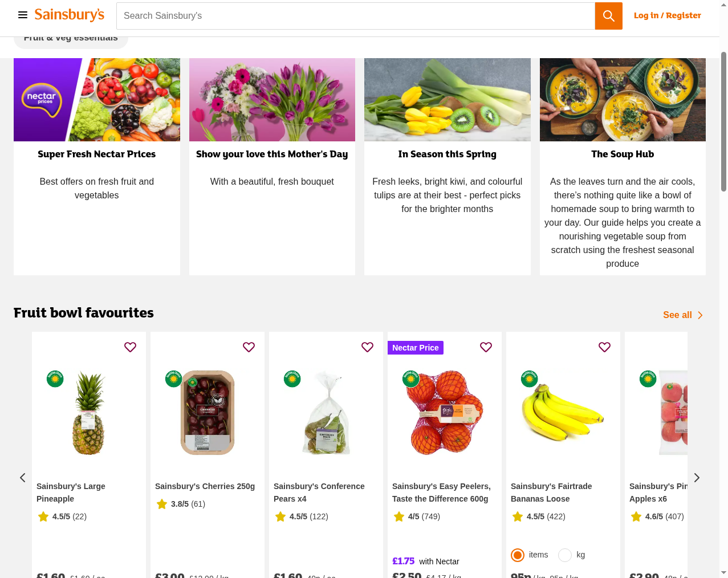Click See all fruit bowl favourites

677,315
